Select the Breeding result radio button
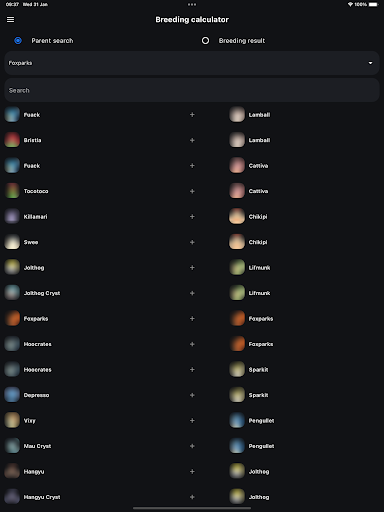 (x=205, y=41)
